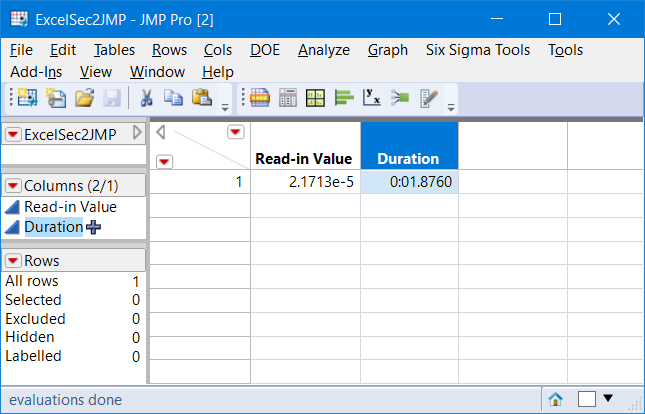The width and height of the screenshot is (645, 414).
Task: Open the first toolbar overflow arrow
Action: 225,108
